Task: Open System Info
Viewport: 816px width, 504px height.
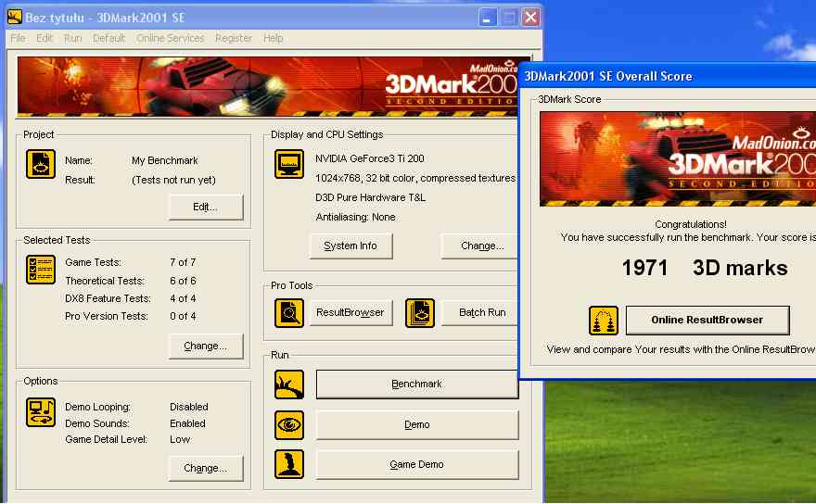Action: point(351,246)
